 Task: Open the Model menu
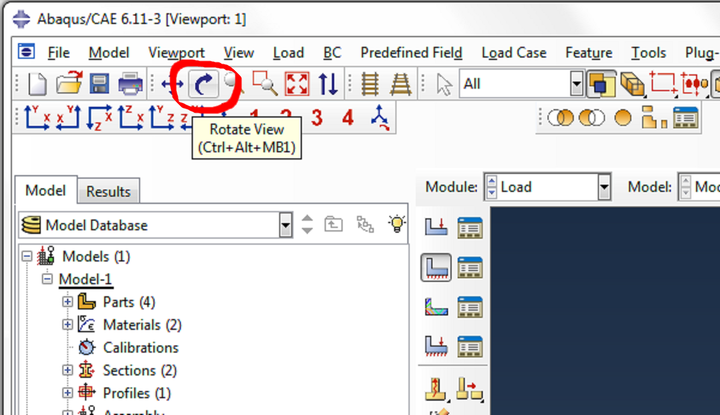click(x=109, y=53)
